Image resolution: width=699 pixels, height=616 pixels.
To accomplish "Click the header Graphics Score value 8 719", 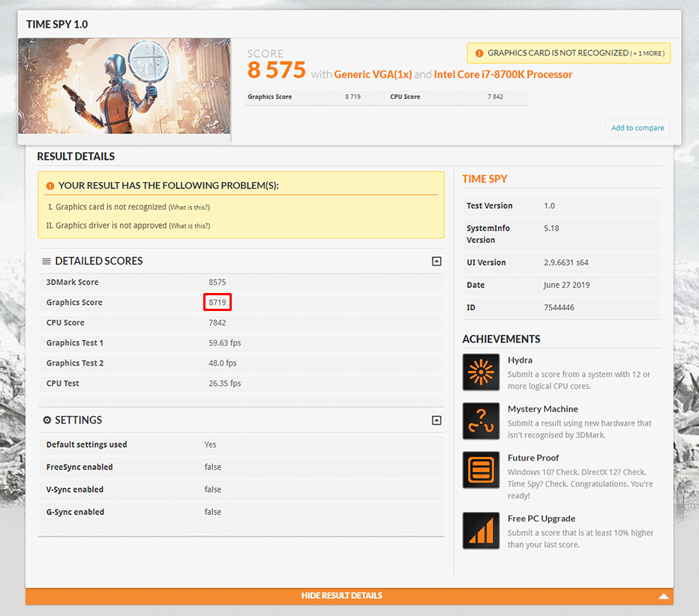I will 352,97.
